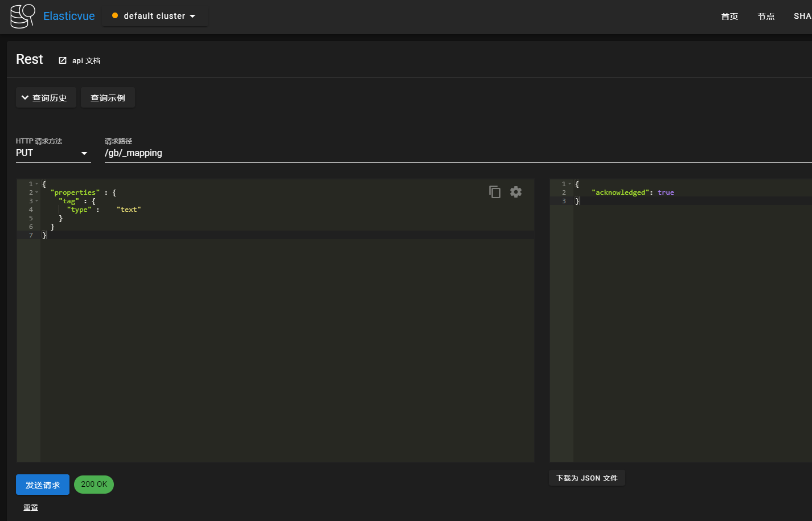Fold the "properties" block on line 2
The image size is (812, 521).
(37, 192)
